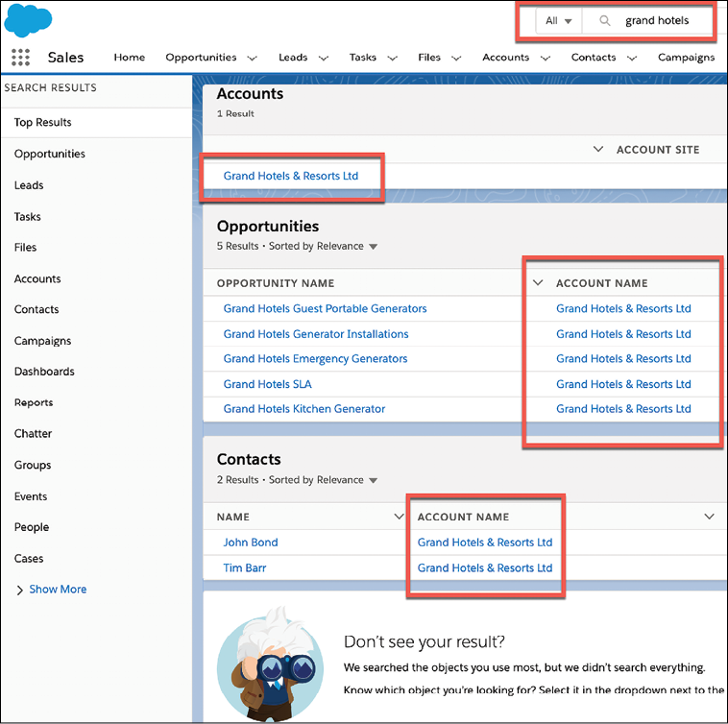Click the Einstein binoculars illustration

[270, 664]
